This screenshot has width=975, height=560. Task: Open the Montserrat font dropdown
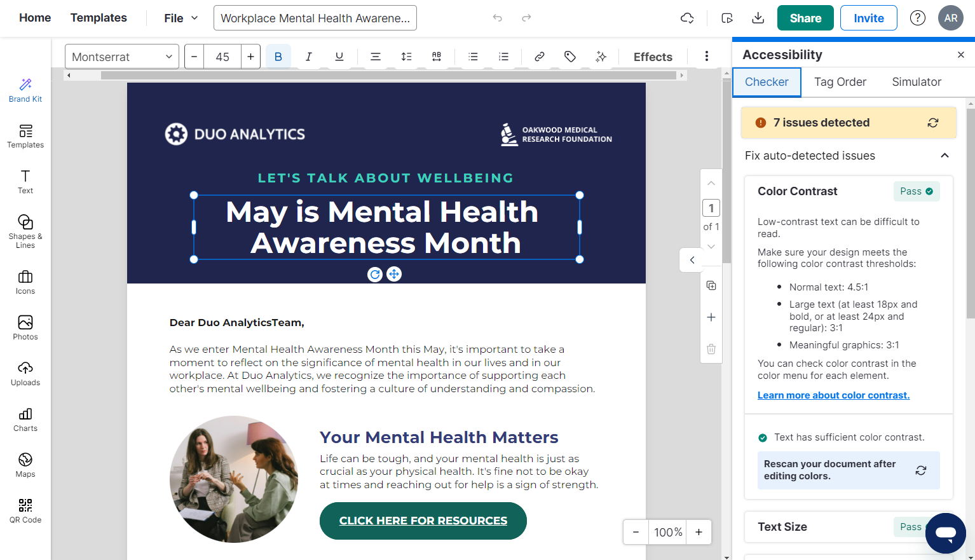click(121, 57)
